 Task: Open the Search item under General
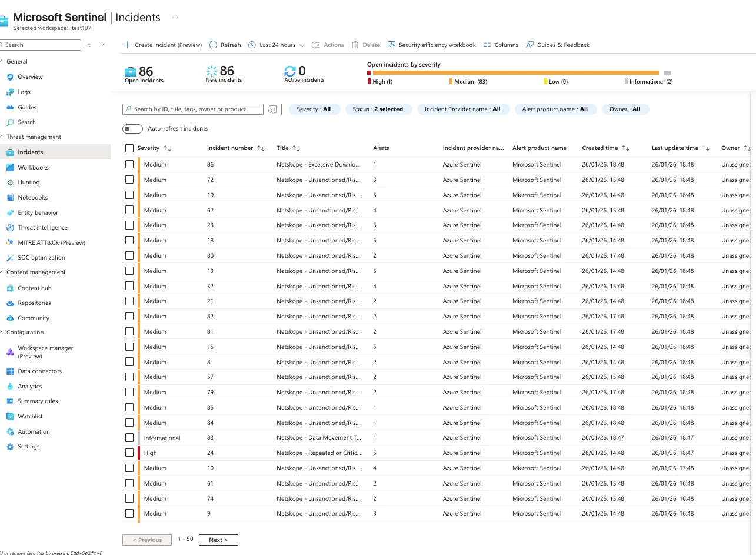click(26, 122)
